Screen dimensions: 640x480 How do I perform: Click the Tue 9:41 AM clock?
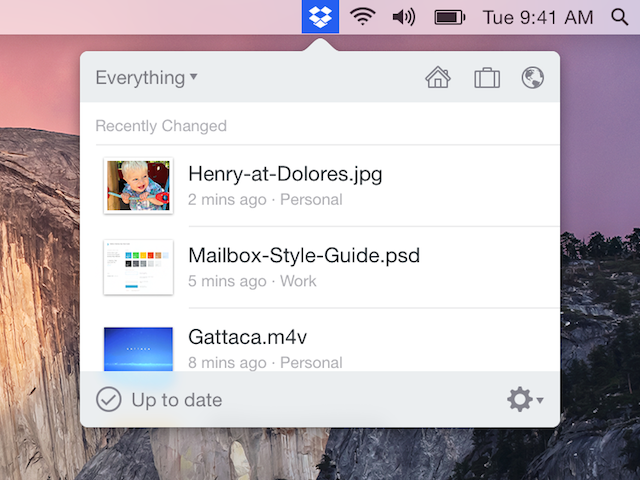click(x=538, y=17)
